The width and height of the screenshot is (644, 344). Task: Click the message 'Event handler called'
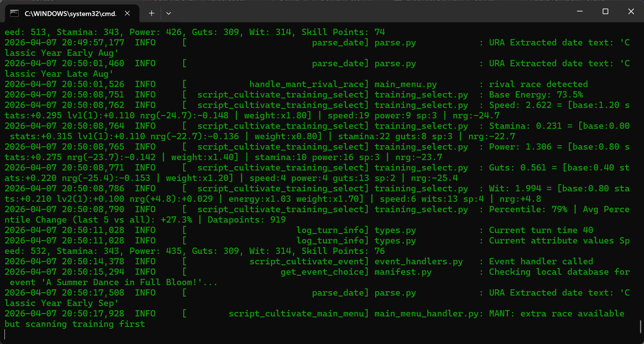(x=541, y=261)
